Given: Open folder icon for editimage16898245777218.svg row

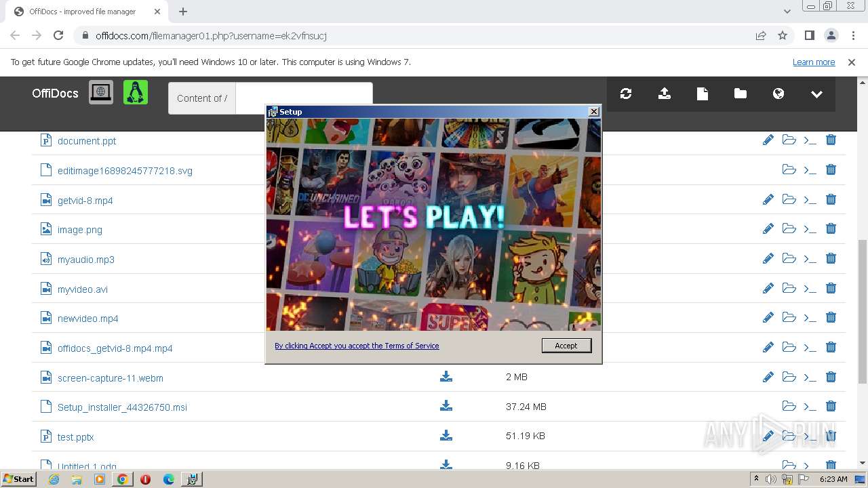Looking at the screenshot, I should [789, 169].
